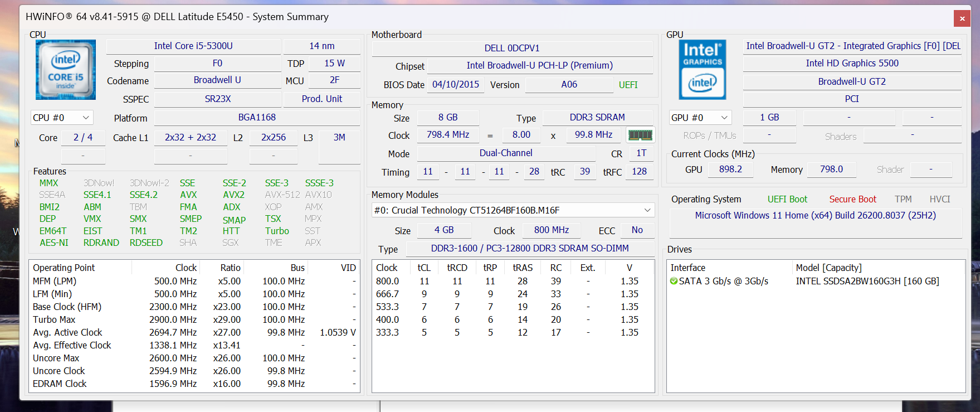Open the GPU #0 selector dropdown
This screenshot has height=412, width=980.
tap(700, 118)
